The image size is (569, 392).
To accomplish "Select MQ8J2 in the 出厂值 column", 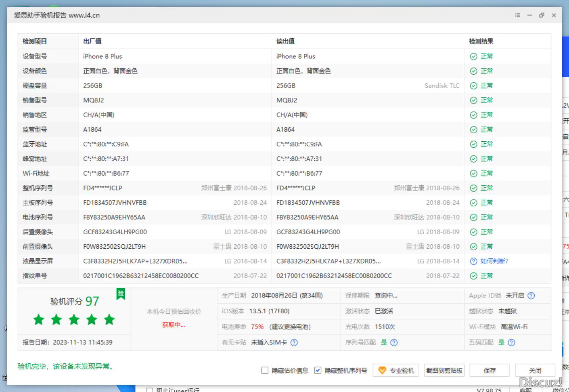I will tap(94, 100).
